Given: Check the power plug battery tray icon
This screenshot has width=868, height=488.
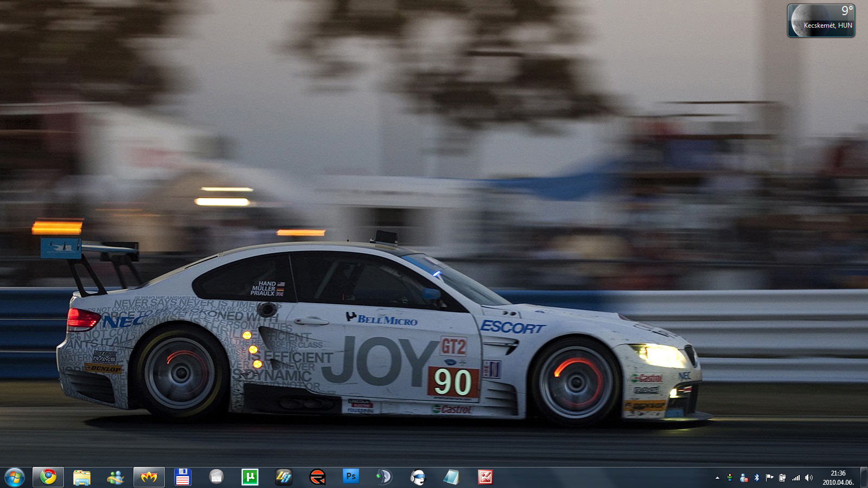Looking at the screenshot, I should (782, 478).
